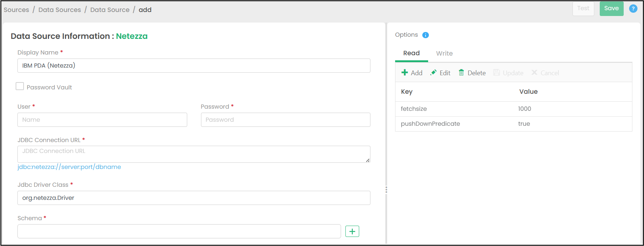Focus the User name input field
The height and width of the screenshot is (246, 644).
pyautogui.click(x=102, y=120)
